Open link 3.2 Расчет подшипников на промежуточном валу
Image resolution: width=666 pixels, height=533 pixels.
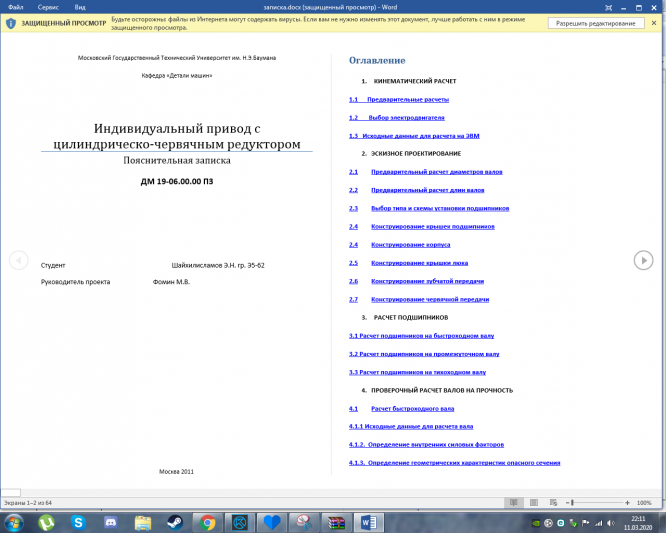pyautogui.click(x=424, y=354)
